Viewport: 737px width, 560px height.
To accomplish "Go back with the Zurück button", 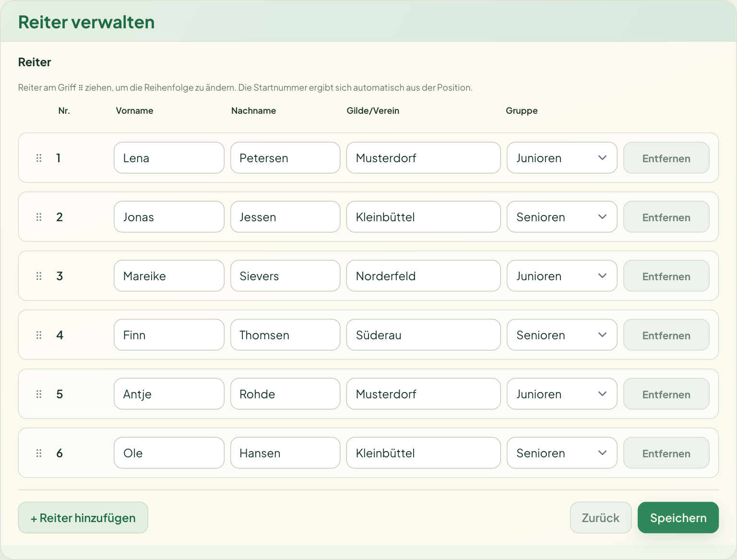I will [601, 518].
